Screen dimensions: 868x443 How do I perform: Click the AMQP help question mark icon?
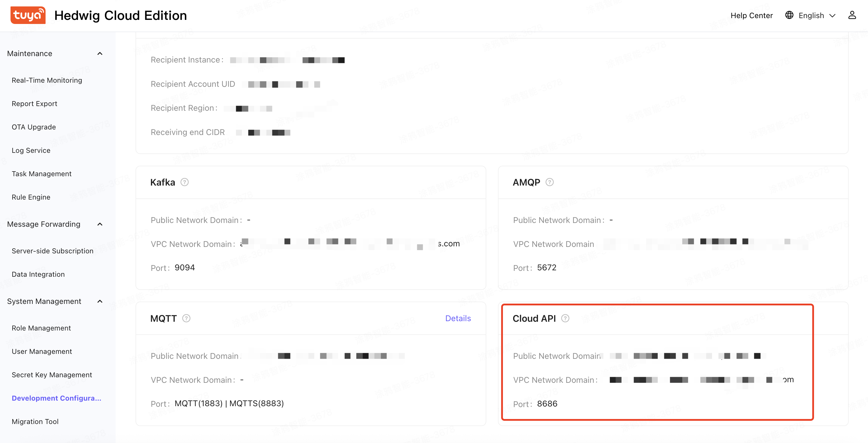click(550, 182)
